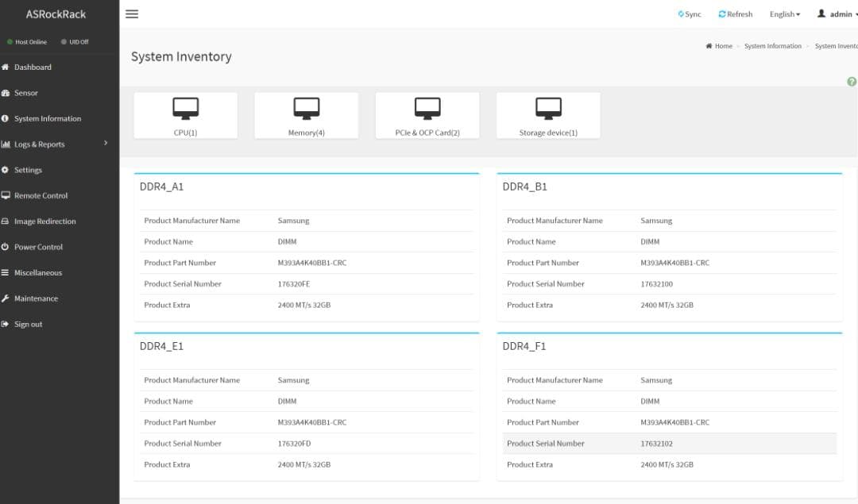
Task: Go to Dashboard in the sidebar
Action: click(33, 67)
